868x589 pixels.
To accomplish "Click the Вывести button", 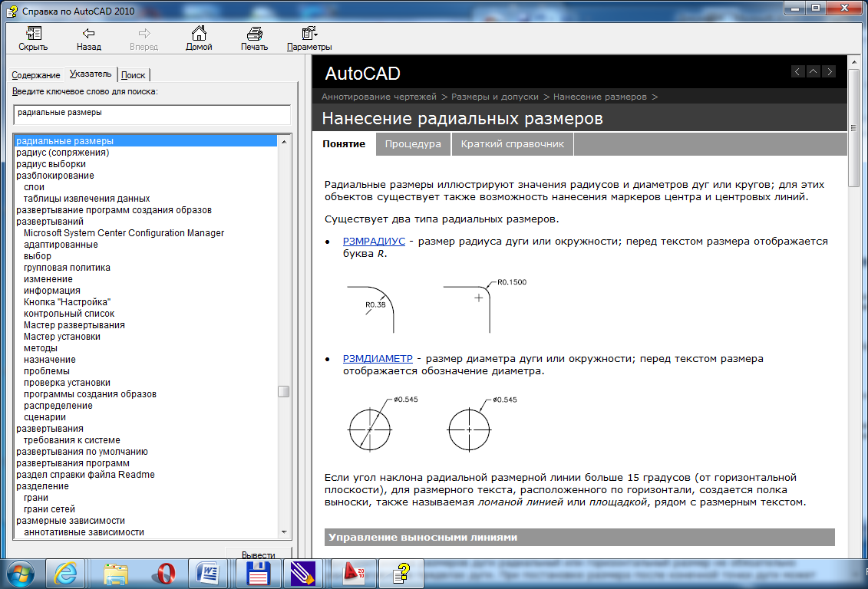I will click(x=258, y=554).
